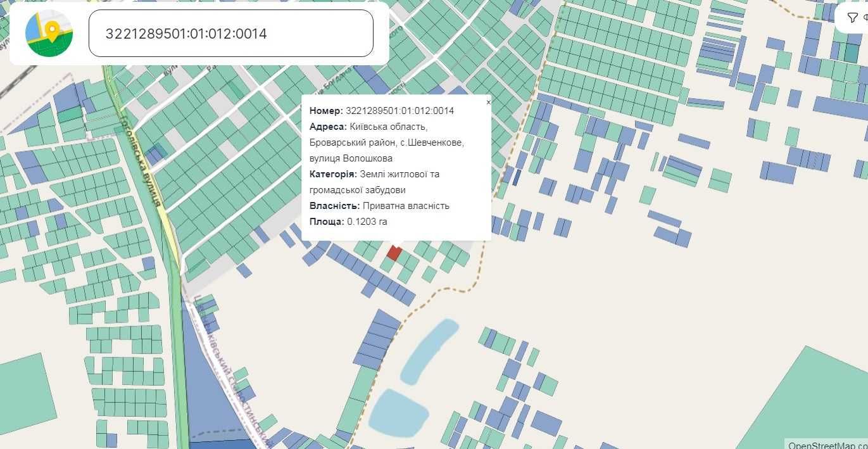Close the parcel info popup
This screenshot has width=868, height=449.
tap(488, 102)
